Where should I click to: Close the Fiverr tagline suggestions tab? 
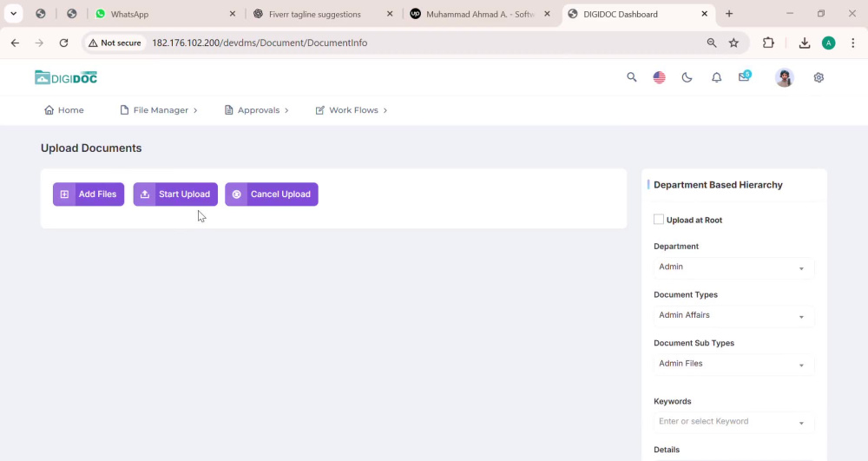(390, 14)
